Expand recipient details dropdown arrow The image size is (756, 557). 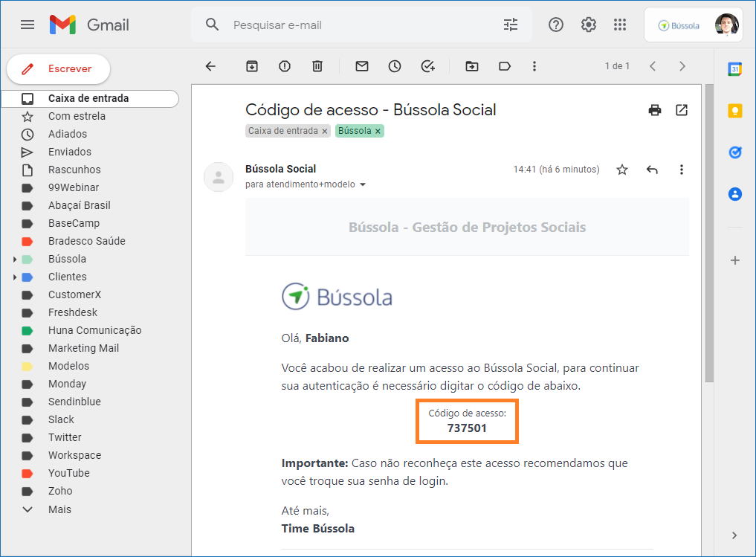pyautogui.click(x=363, y=184)
